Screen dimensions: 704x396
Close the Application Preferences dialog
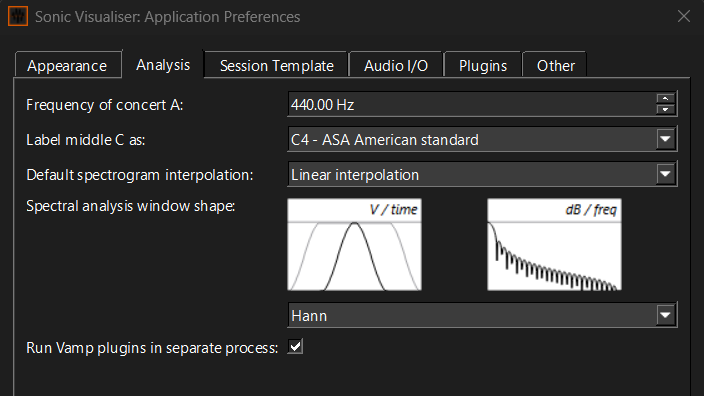click(684, 17)
